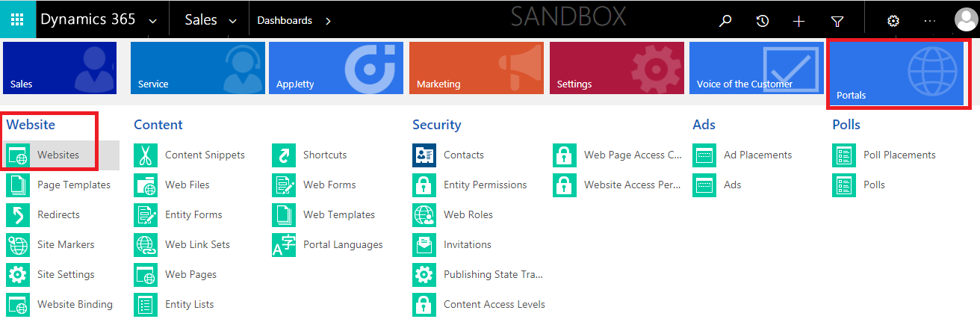Viewport: 980px width, 322px height.
Task: Expand the Dynamics 365 dropdown chevron
Action: click(x=153, y=21)
